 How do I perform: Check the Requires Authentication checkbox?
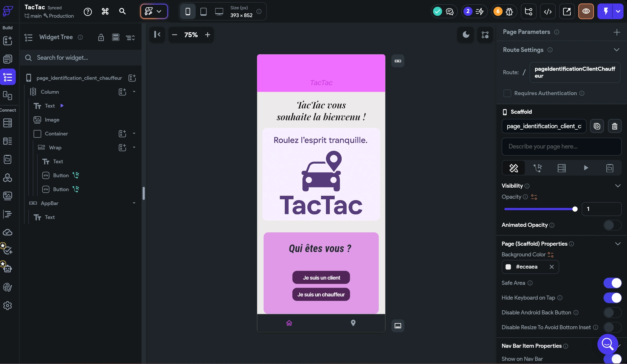pos(507,93)
